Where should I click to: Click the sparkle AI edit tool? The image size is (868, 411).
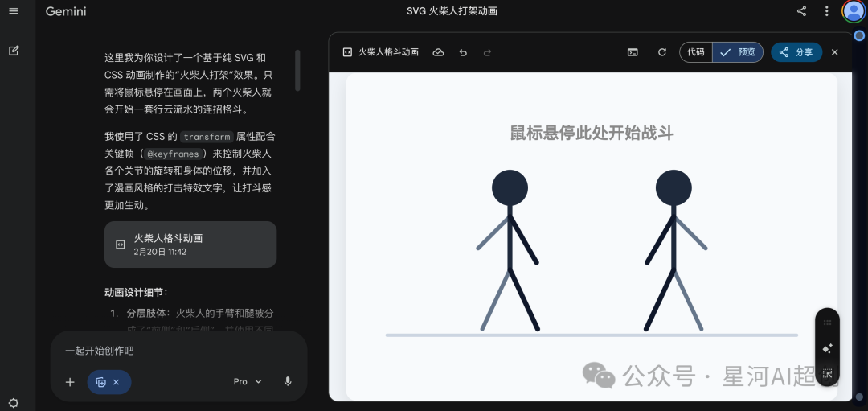[827, 348]
